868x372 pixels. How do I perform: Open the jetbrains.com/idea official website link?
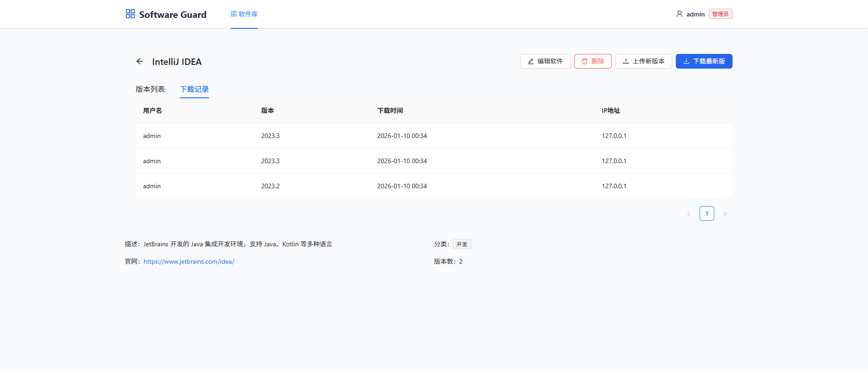point(189,261)
